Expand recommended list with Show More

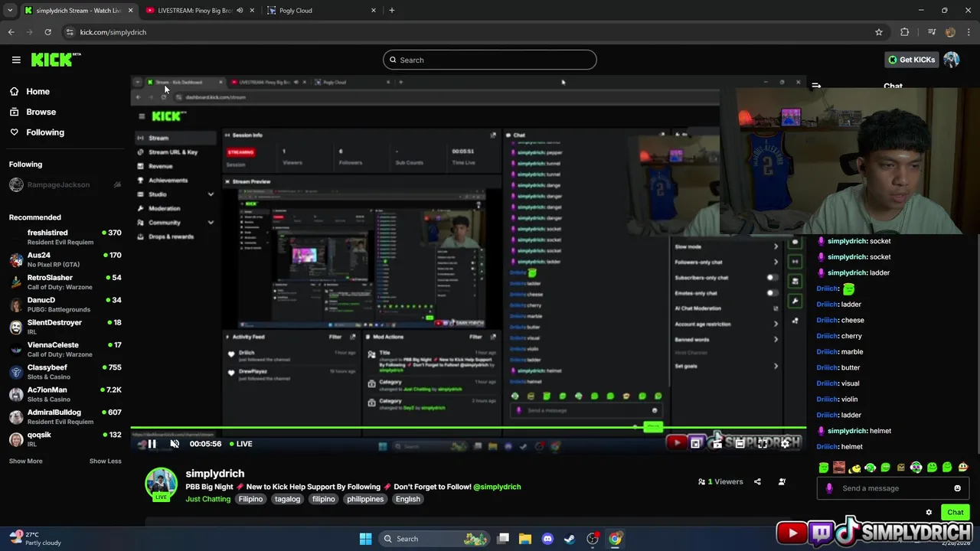(25, 461)
